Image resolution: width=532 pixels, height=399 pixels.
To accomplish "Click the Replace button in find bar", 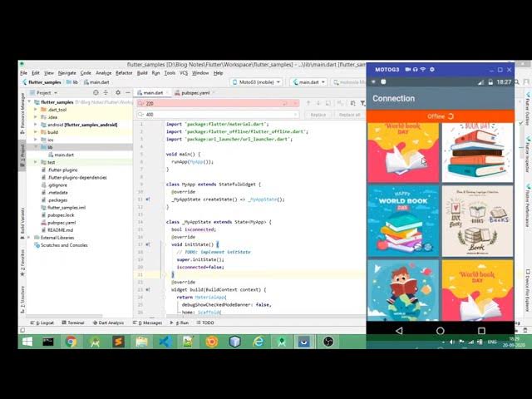I will (318, 115).
